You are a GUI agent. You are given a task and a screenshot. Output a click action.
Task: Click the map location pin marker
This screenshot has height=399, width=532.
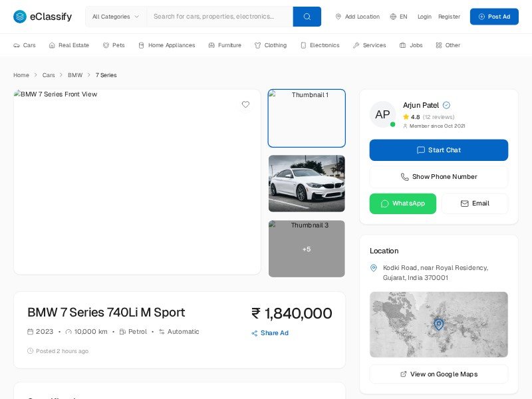click(438, 324)
